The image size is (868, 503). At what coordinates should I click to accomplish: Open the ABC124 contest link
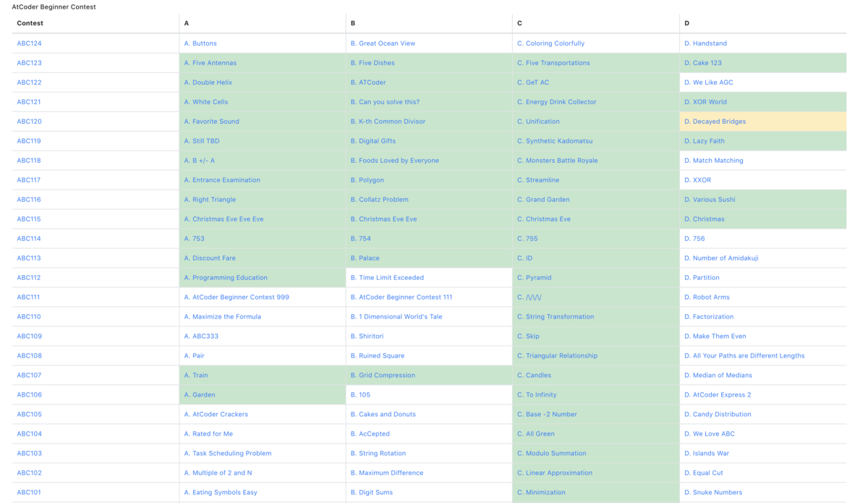(29, 43)
